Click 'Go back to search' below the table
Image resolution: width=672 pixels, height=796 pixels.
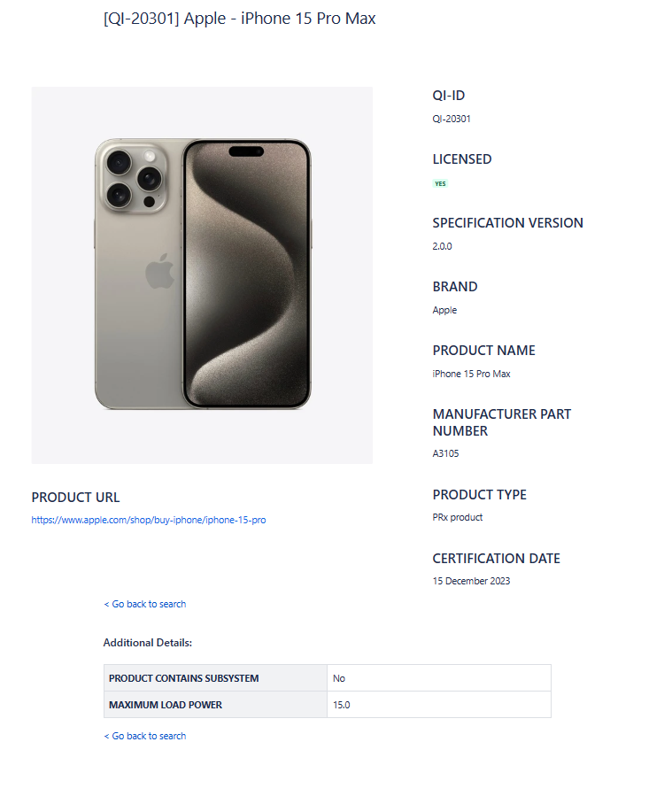tap(145, 736)
